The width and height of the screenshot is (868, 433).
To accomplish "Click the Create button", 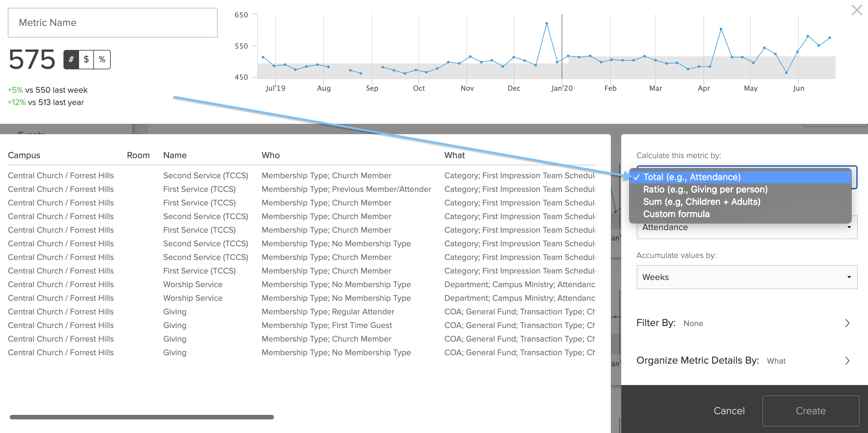I will (811, 411).
